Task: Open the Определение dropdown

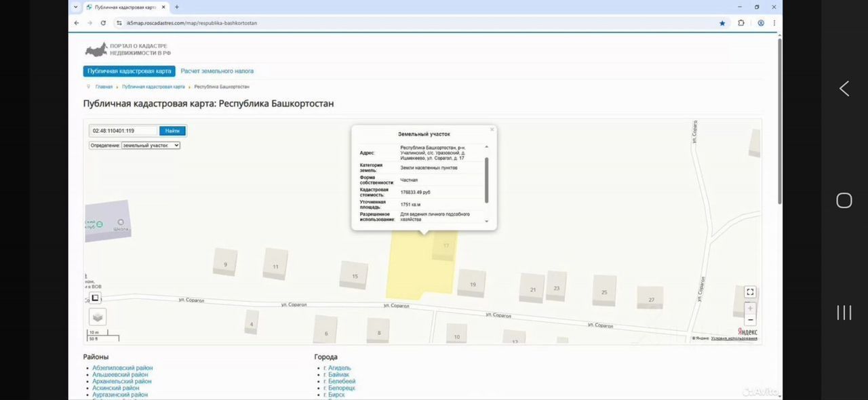Action: [151, 145]
